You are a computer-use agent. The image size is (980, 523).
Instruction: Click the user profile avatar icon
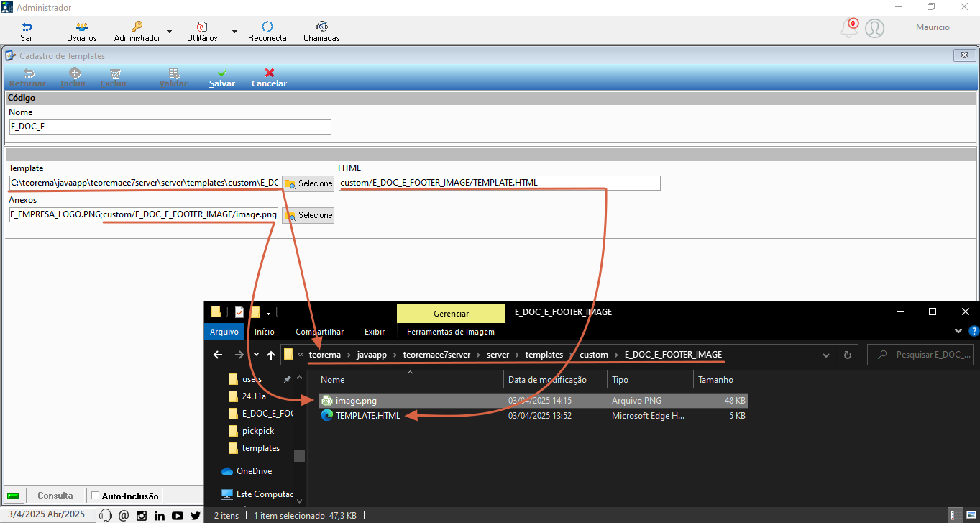(x=874, y=29)
